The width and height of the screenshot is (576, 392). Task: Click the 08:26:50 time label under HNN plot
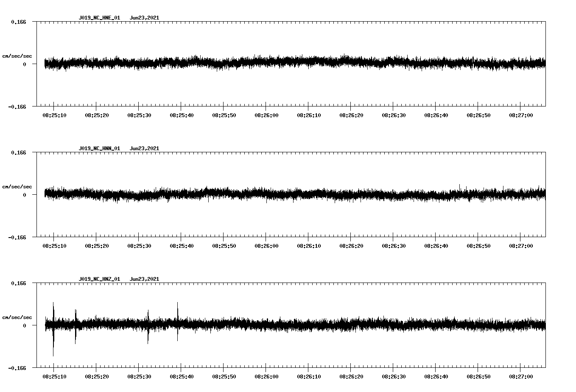pos(478,246)
